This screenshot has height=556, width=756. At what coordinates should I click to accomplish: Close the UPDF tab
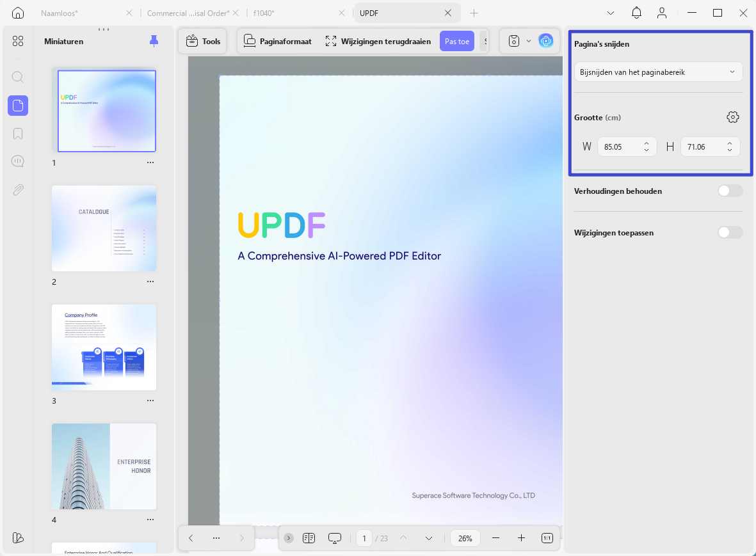coord(448,13)
